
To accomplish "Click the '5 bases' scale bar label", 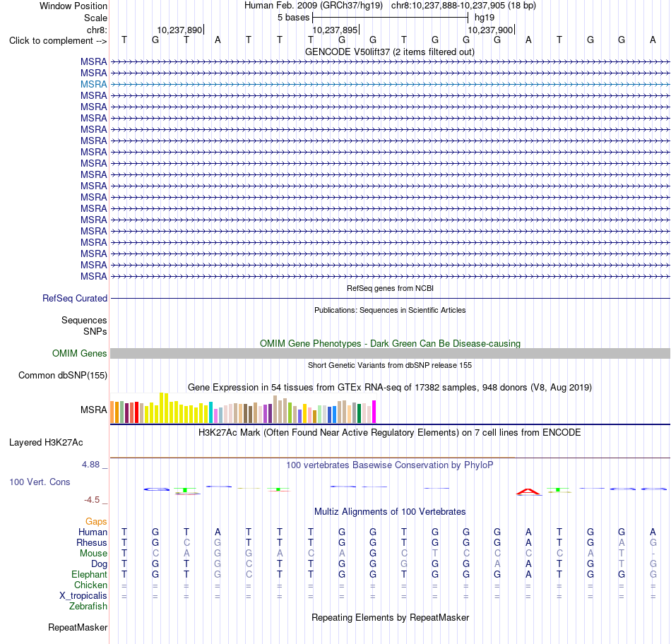I will (x=294, y=18).
